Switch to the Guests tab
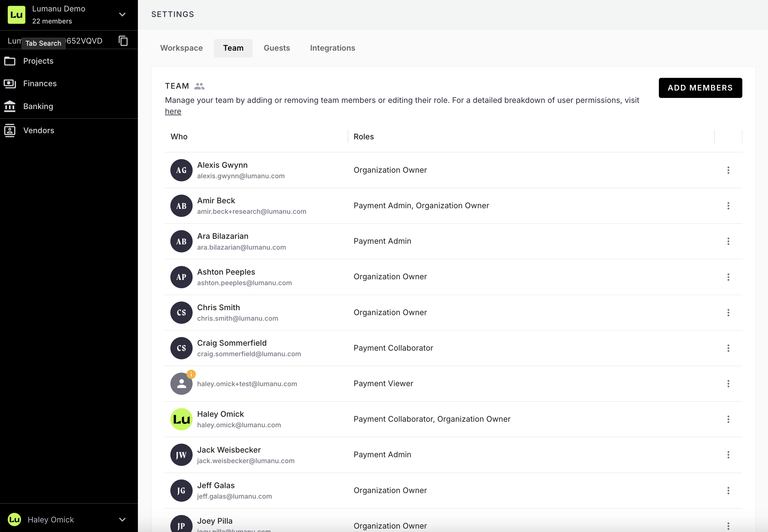This screenshot has width=768, height=532. coord(277,48)
